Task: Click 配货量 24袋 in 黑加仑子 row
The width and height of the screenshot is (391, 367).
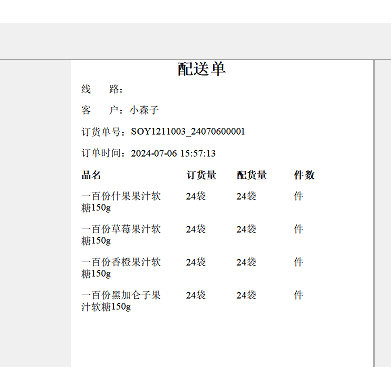Action: pos(246,295)
